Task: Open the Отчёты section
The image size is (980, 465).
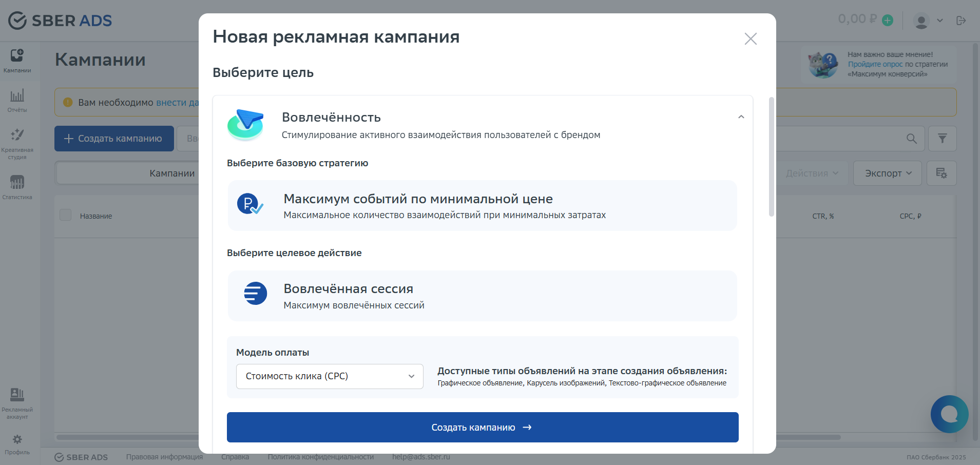Action: [18, 100]
